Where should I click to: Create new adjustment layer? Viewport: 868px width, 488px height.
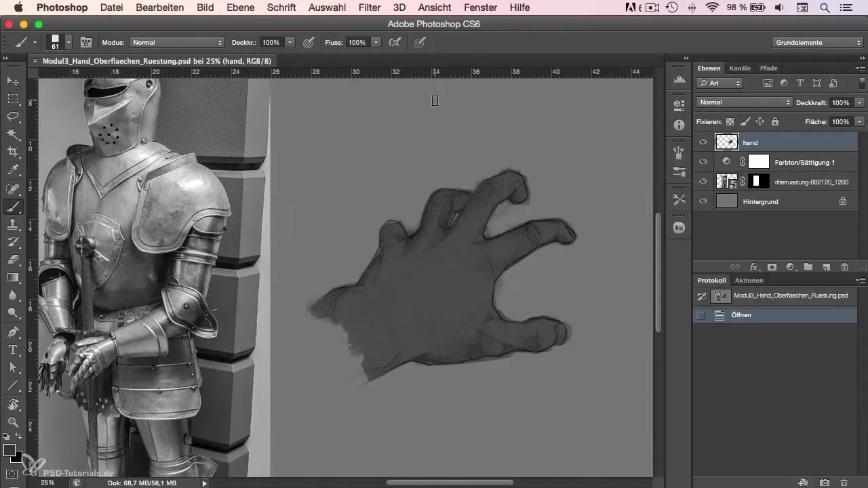tap(790, 267)
